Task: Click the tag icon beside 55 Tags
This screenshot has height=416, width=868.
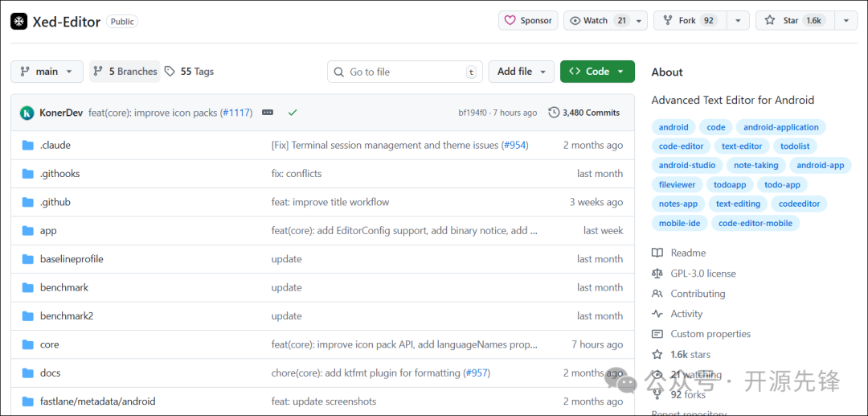Action: tap(170, 72)
